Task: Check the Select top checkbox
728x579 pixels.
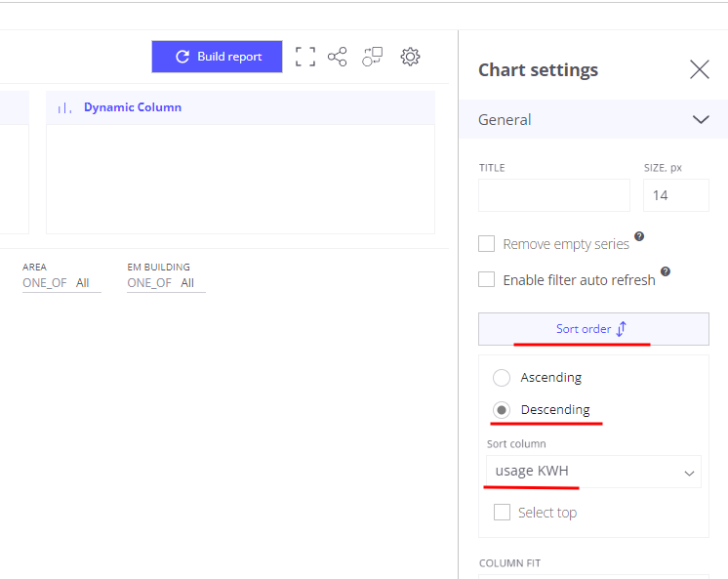Action: [x=502, y=513]
